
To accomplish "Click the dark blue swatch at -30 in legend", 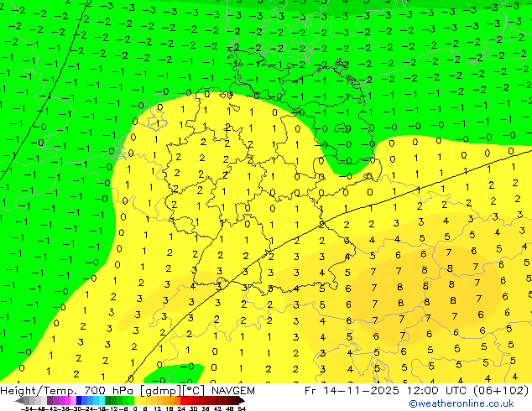I will tap(79, 400).
